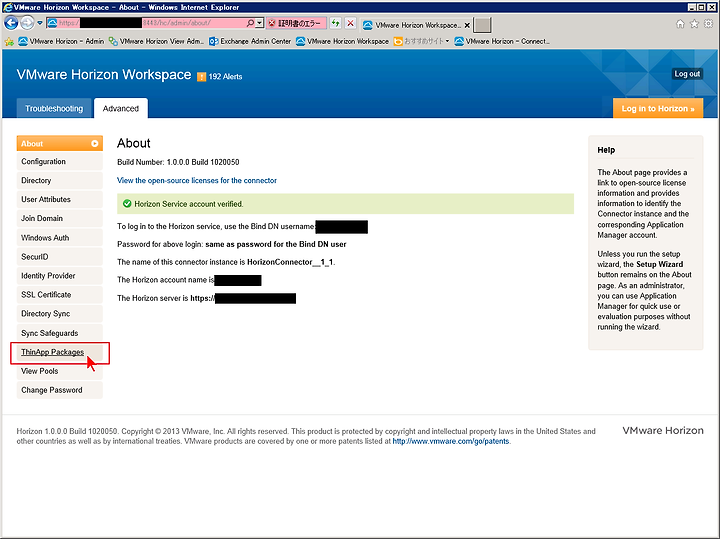Open Exchange Admin Center bookmark
The image size is (720, 539).
(x=250, y=41)
